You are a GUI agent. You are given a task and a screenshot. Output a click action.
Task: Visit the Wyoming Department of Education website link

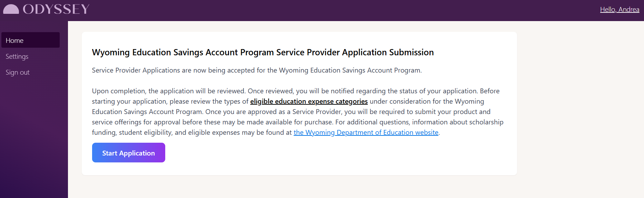[x=366, y=132]
